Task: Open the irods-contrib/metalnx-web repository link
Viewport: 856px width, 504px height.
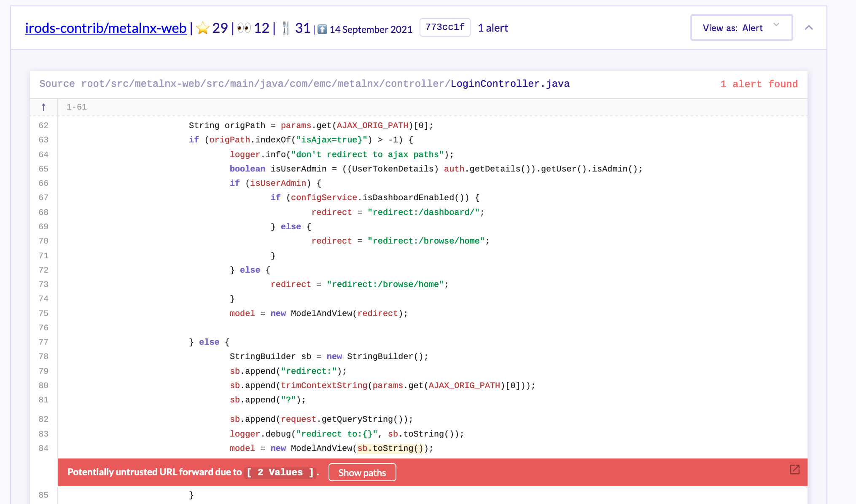Action: click(x=106, y=28)
